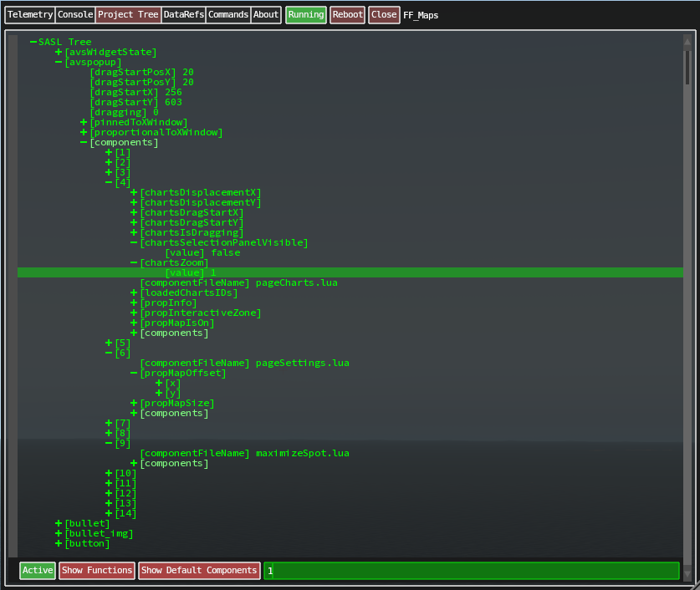Open the Commands list
The image size is (700, 590).
pos(227,14)
